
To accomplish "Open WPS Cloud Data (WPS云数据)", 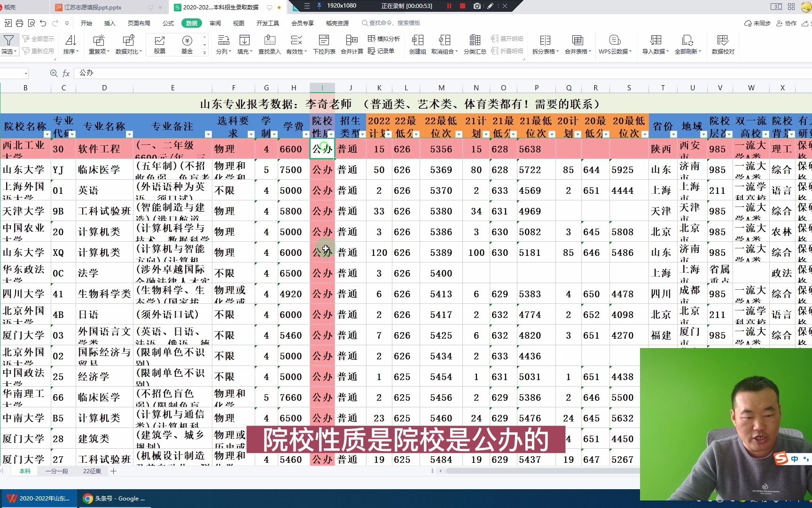I will 615,44.
